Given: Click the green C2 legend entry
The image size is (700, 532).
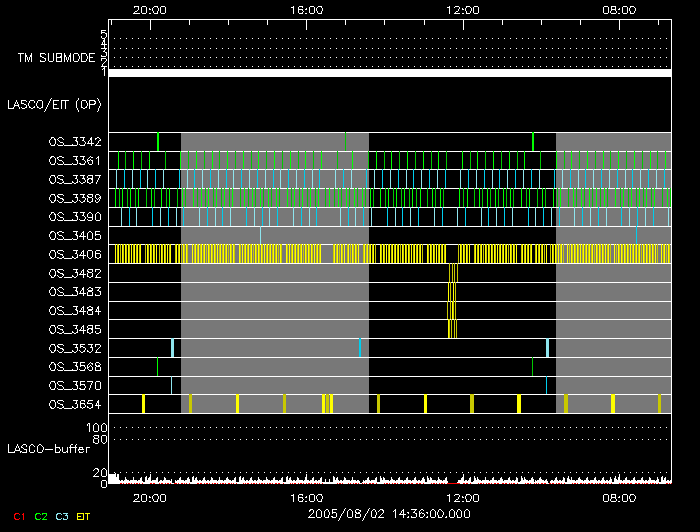Looking at the screenshot, I should pos(41,516).
